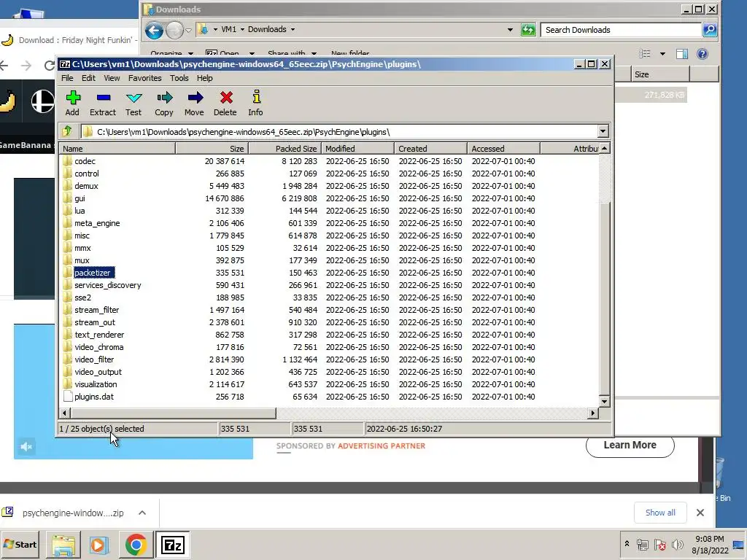Click the Delete red X icon
Image resolution: width=747 pixels, height=560 pixels.
coord(225,103)
